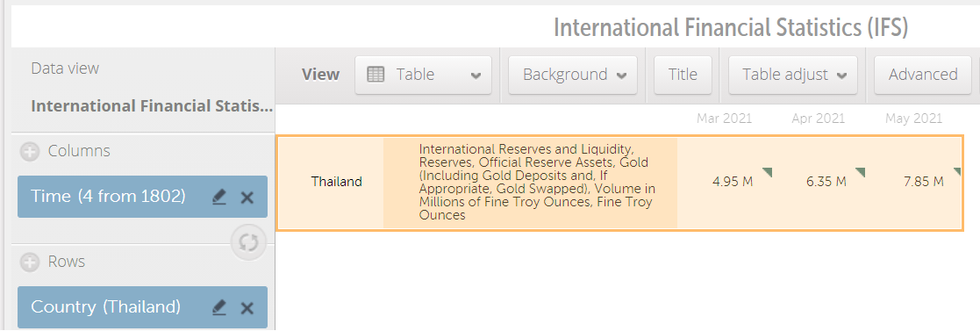This screenshot has width=980, height=331.
Task: Click the Title button
Action: (683, 76)
